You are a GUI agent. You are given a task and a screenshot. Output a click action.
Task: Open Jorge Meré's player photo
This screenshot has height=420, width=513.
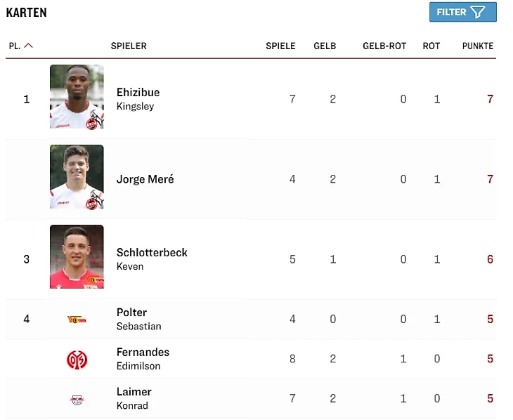click(77, 177)
